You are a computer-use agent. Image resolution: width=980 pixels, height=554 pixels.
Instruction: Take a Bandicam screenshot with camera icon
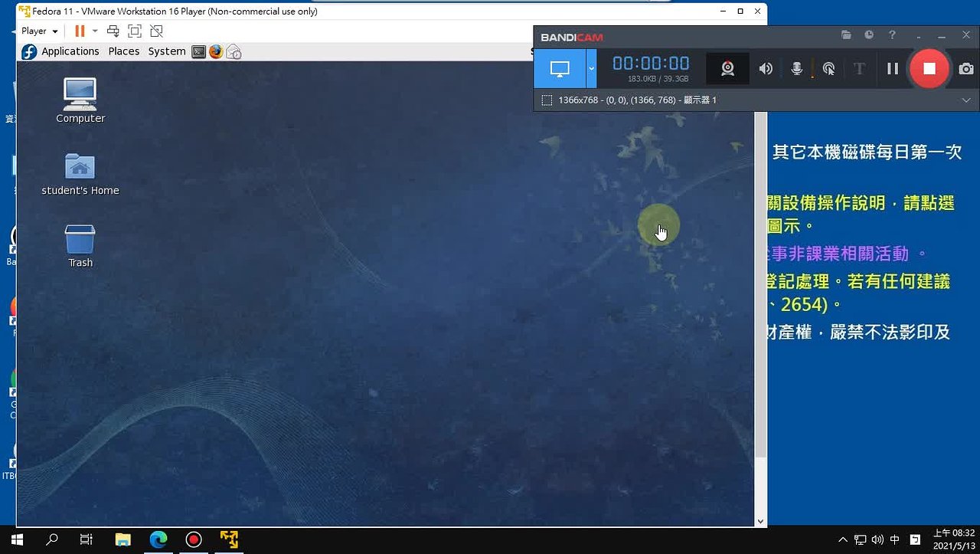[966, 69]
